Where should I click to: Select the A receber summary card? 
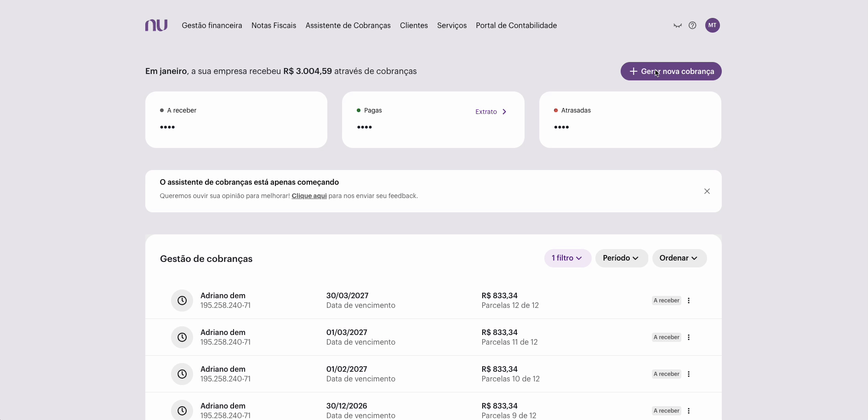(236, 119)
